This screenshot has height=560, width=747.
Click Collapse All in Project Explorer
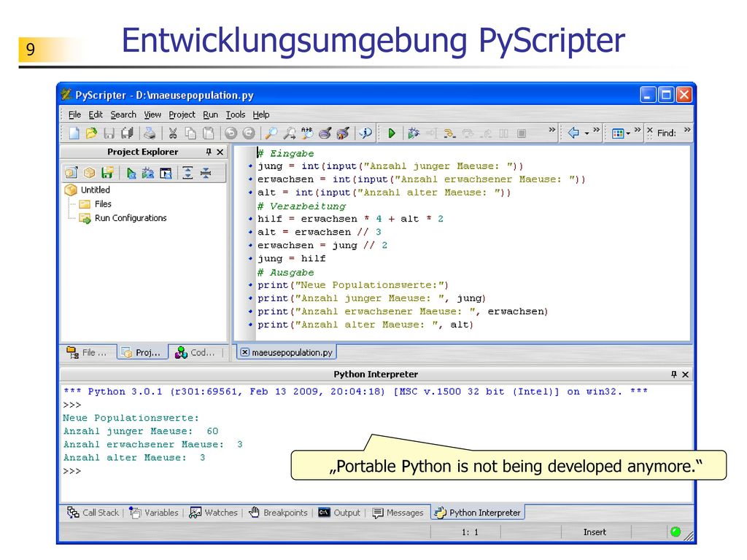(x=205, y=173)
